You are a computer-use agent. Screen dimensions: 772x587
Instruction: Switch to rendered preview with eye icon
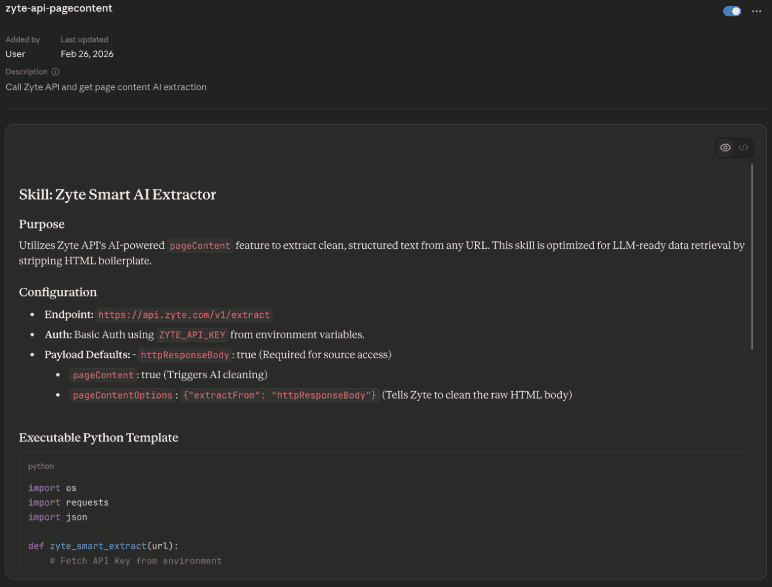[x=725, y=148]
